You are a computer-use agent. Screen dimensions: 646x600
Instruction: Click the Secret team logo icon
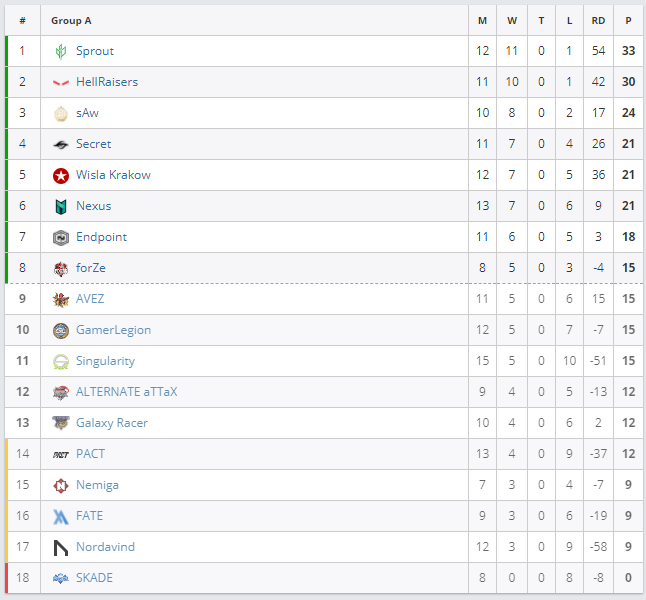[61, 144]
